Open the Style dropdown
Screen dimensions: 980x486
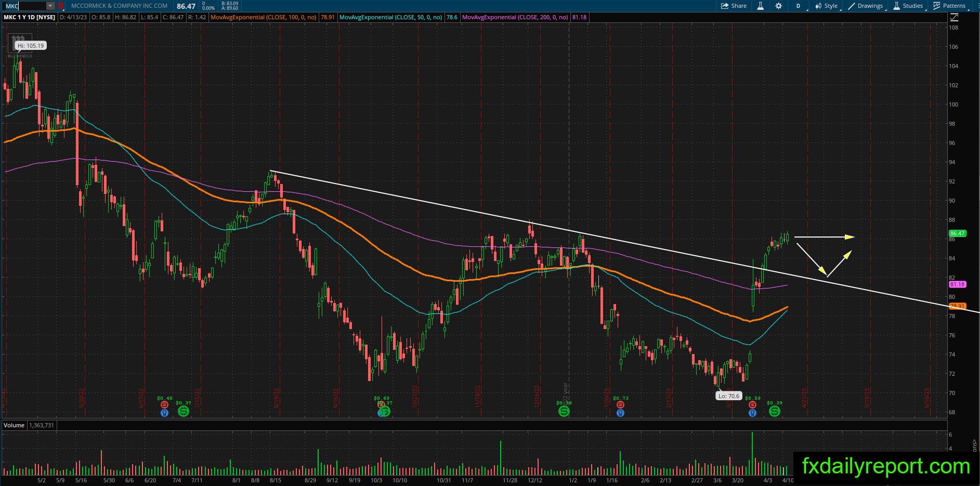coord(827,6)
